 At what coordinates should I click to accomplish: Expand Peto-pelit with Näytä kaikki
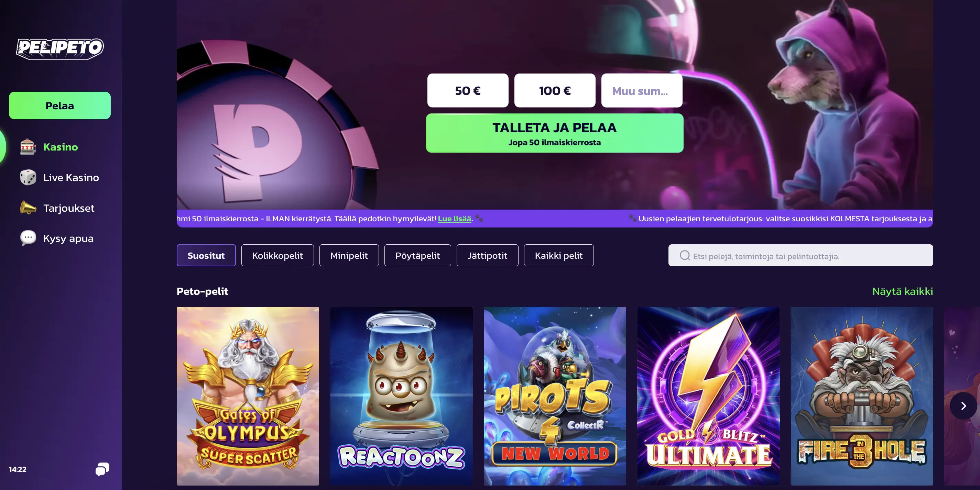(x=902, y=291)
